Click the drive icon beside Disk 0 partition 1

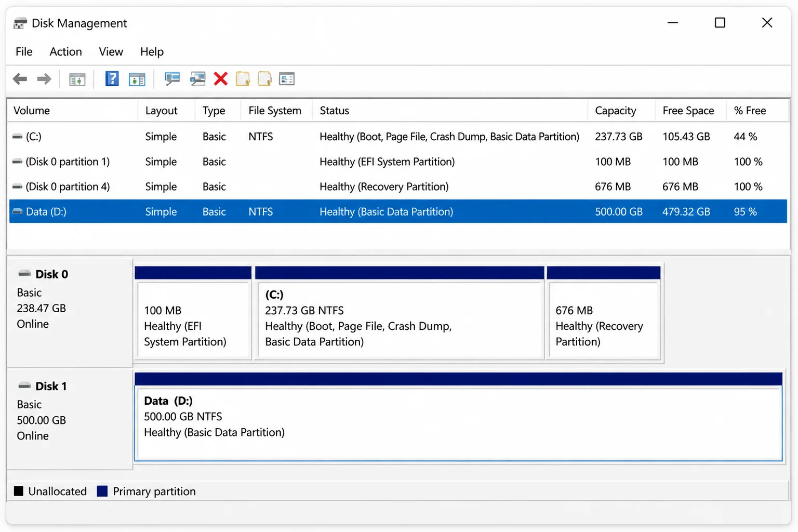point(17,162)
